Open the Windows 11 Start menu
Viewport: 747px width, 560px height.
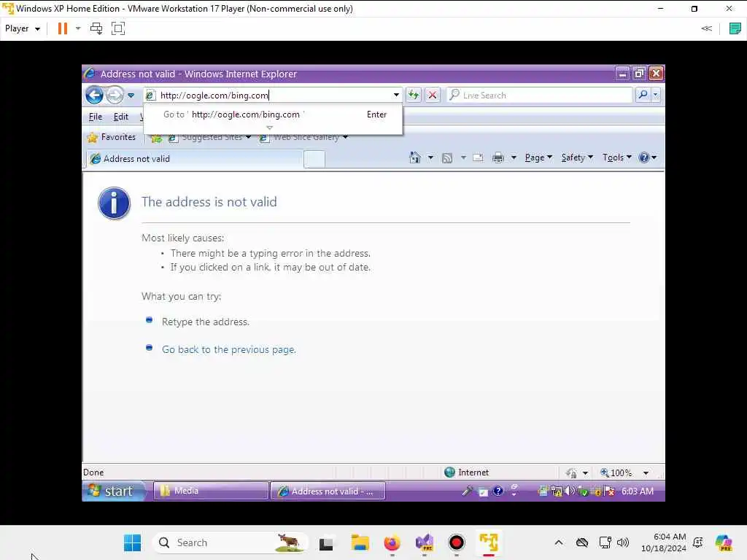[x=132, y=542]
